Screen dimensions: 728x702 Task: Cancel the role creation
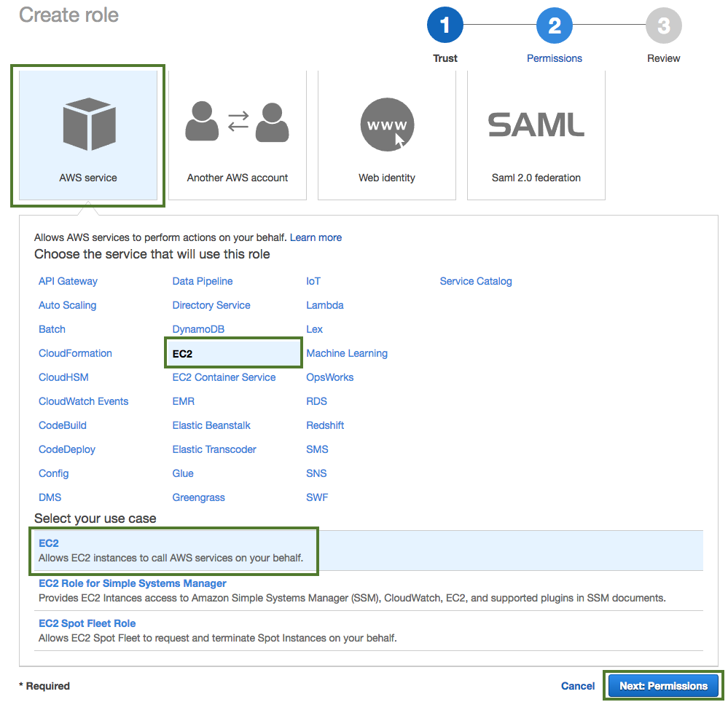pyautogui.click(x=578, y=686)
